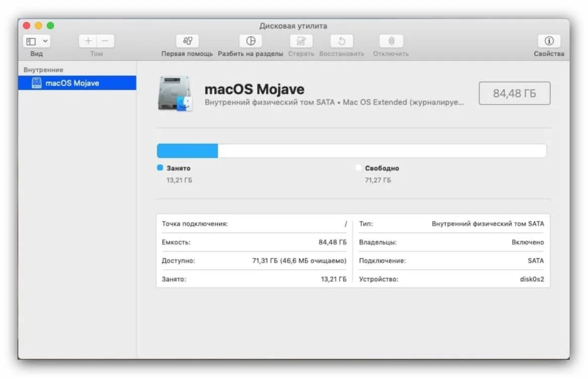Click the Устройство row label
Viewport: 588px width, 378px height.
pos(378,279)
